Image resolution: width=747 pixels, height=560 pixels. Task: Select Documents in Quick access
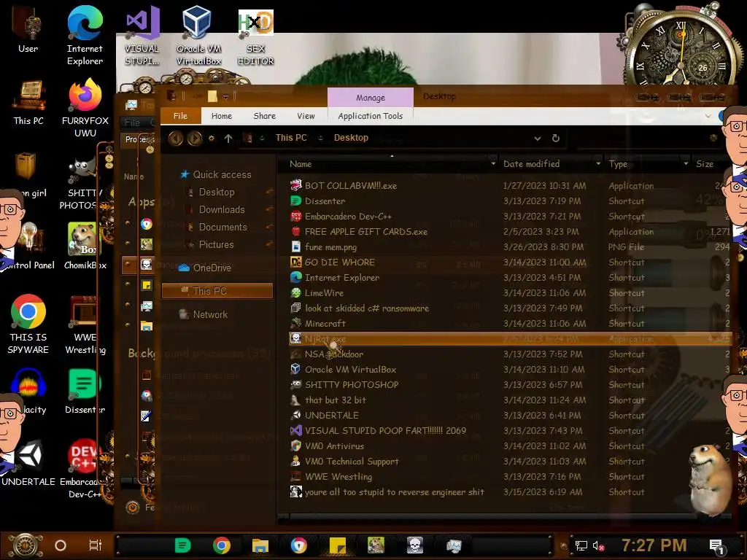click(x=222, y=227)
